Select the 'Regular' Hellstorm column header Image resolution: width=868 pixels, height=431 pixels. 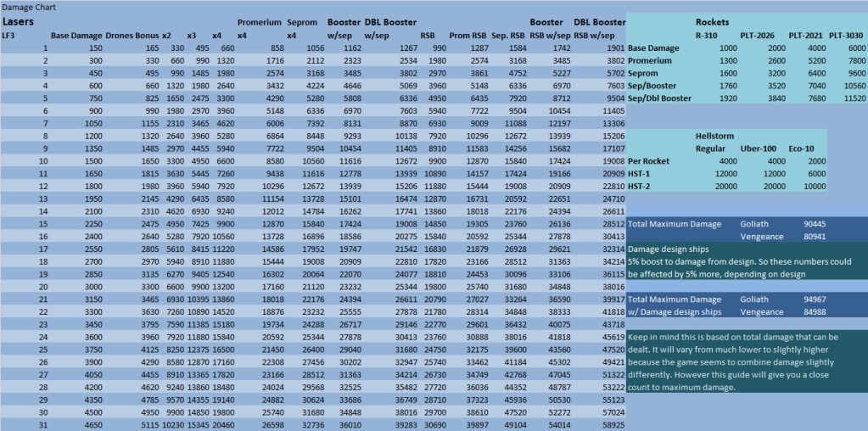click(x=710, y=148)
